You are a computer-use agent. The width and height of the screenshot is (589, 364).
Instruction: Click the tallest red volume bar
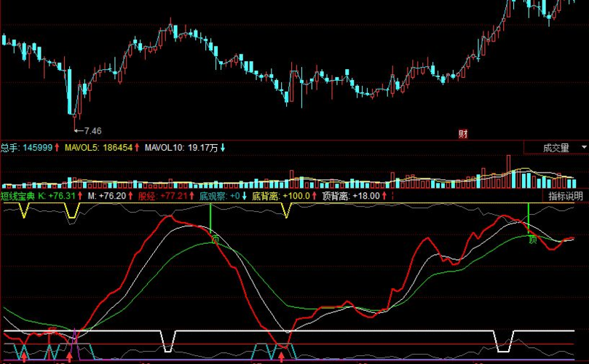click(x=509, y=171)
